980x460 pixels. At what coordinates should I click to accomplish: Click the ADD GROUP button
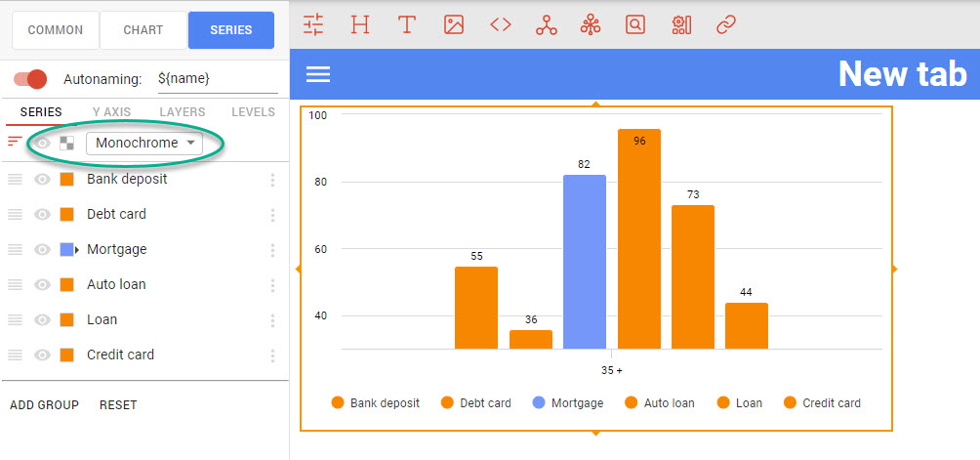pyautogui.click(x=44, y=405)
